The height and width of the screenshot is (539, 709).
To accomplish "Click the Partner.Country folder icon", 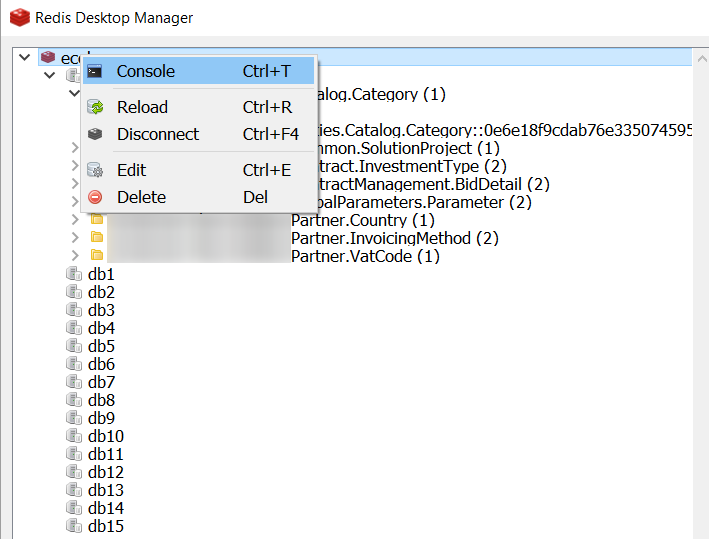I will click(97, 219).
